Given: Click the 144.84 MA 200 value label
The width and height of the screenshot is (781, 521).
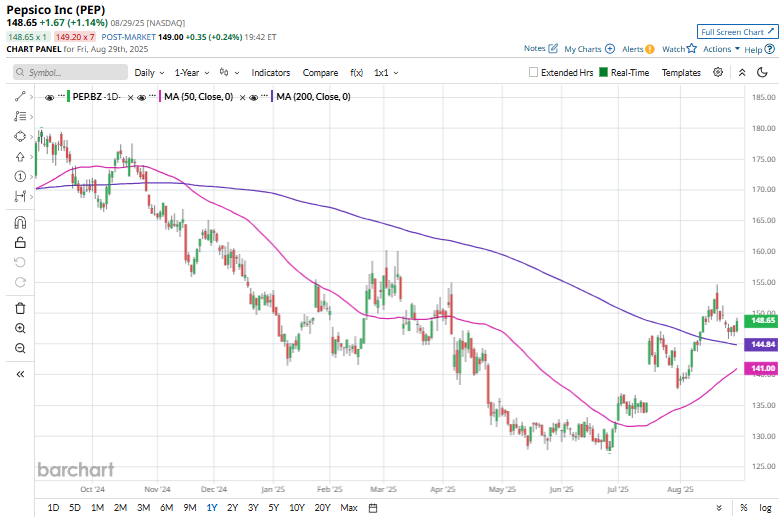Looking at the screenshot, I should click(761, 345).
